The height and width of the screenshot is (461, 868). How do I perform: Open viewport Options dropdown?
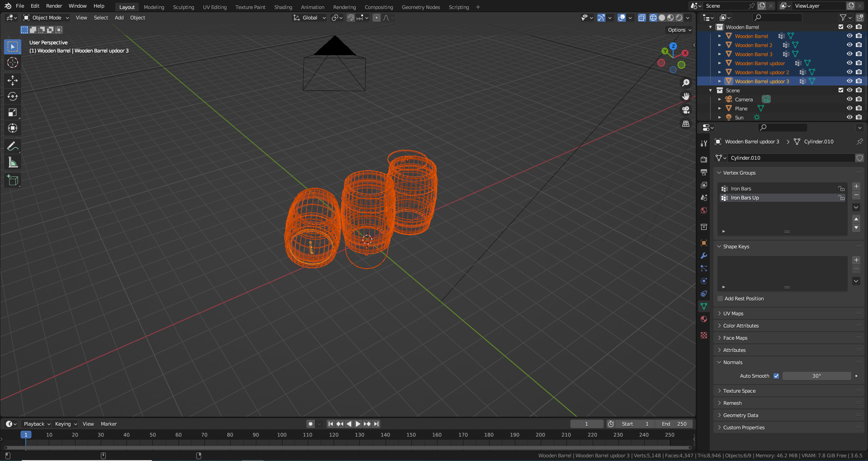[x=679, y=30]
